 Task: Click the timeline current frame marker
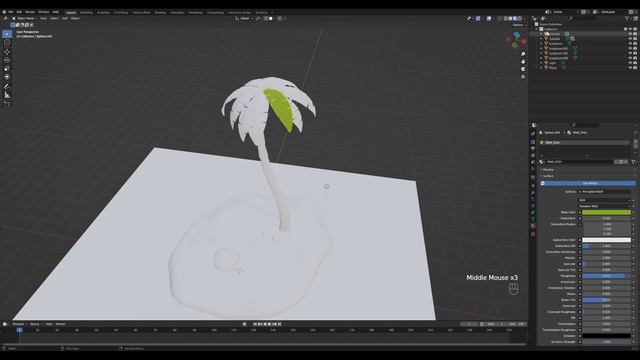[19, 330]
